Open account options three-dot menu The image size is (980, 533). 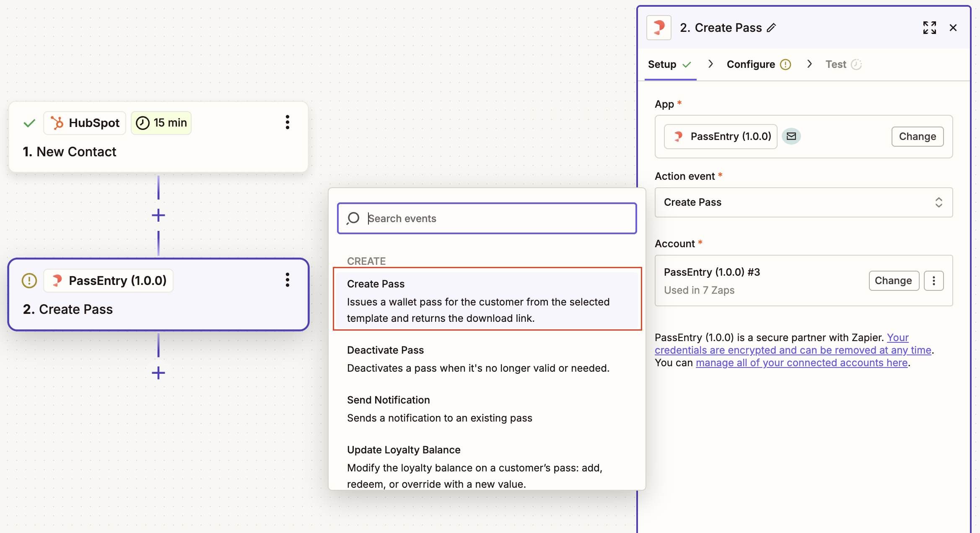pyautogui.click(x=934, y=280)
